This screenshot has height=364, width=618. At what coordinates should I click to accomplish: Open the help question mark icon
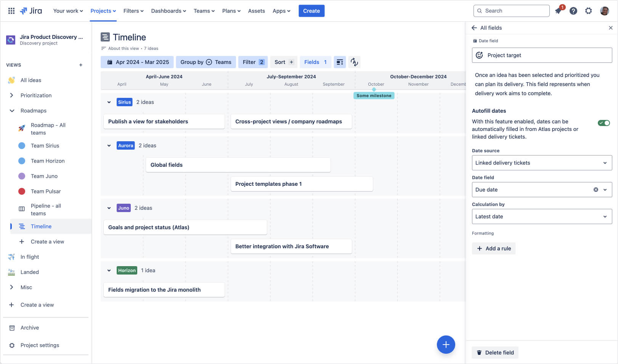(x=573, y=11)
